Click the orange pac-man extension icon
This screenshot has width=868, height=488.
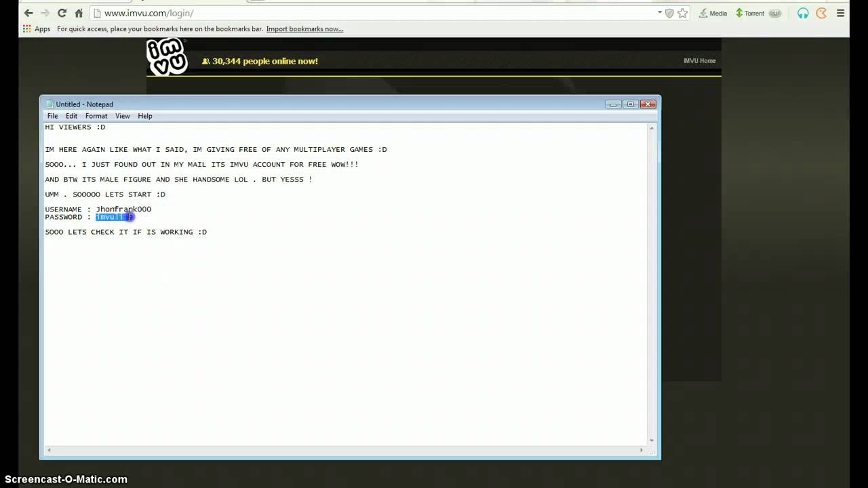(x=821, y=13)
